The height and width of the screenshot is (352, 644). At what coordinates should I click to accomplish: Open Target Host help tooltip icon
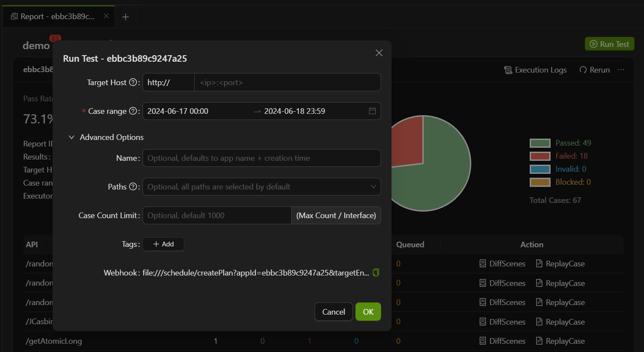pos(133,83)
